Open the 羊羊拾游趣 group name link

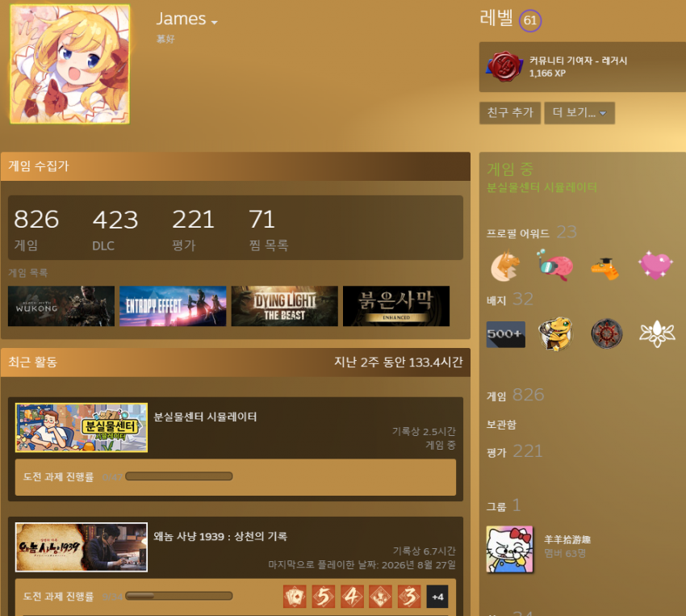pos(567,539)
